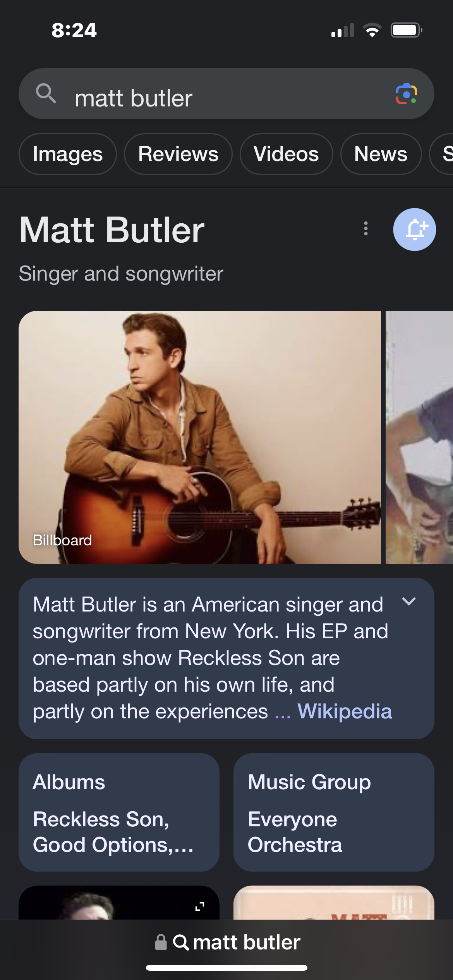Tap the expand icon on bottom-left thumbnail

(x=200, y=906)
